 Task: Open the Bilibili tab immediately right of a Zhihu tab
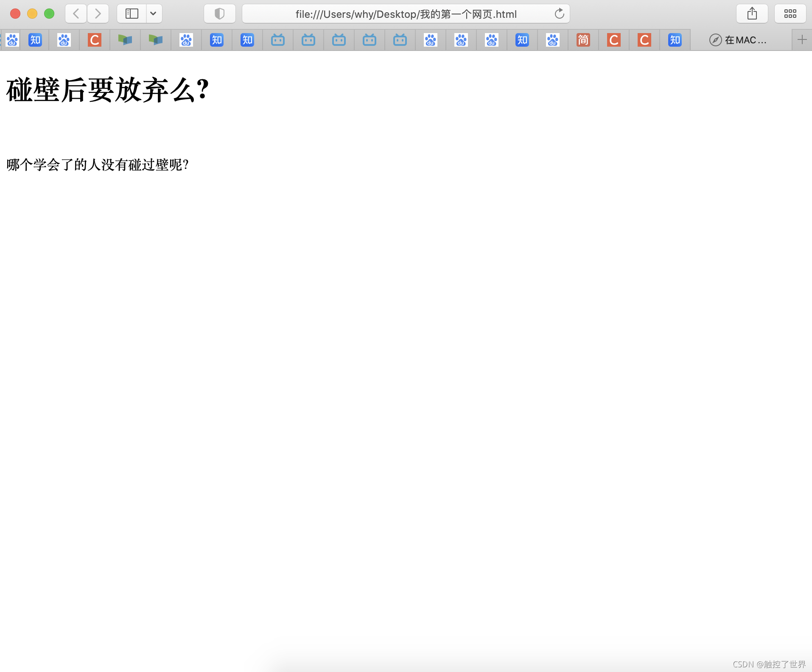[x=278, y=40]
